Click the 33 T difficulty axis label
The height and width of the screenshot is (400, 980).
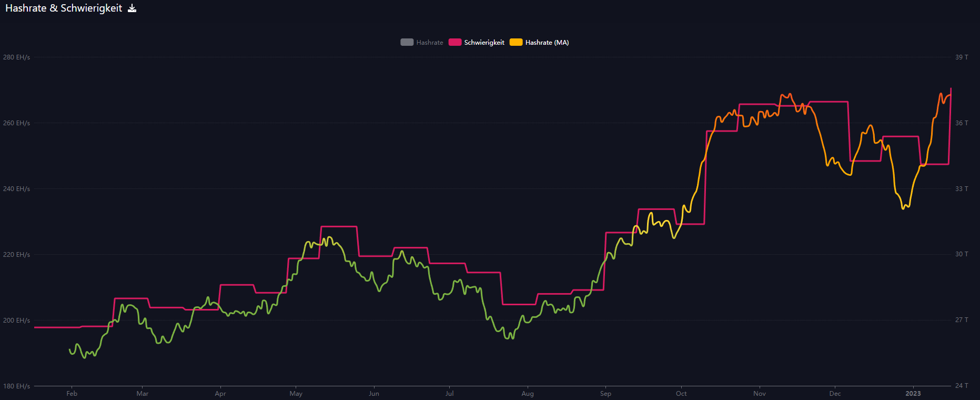[962, 189]
